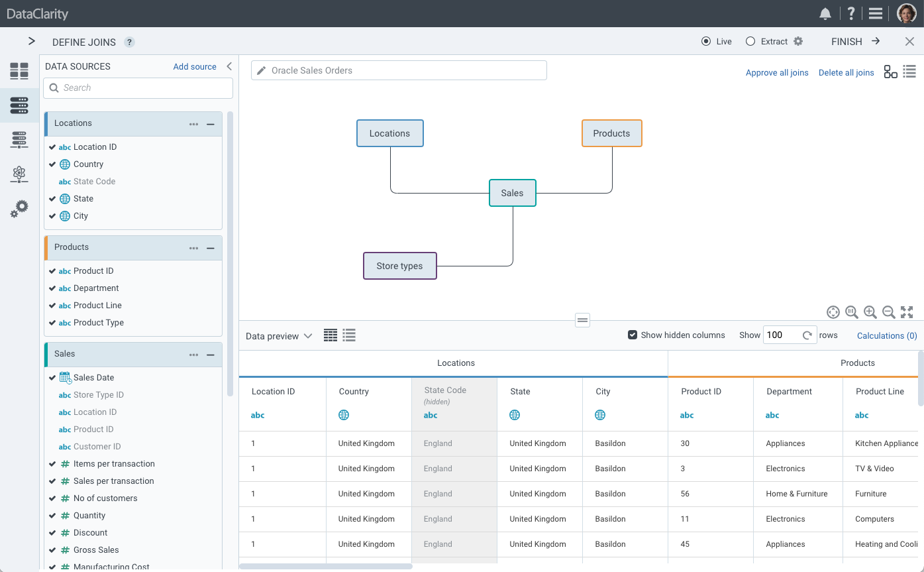Enable the Store Type ID field in Sales
This screenshot has width=924, height=572.
coord(52,394)
